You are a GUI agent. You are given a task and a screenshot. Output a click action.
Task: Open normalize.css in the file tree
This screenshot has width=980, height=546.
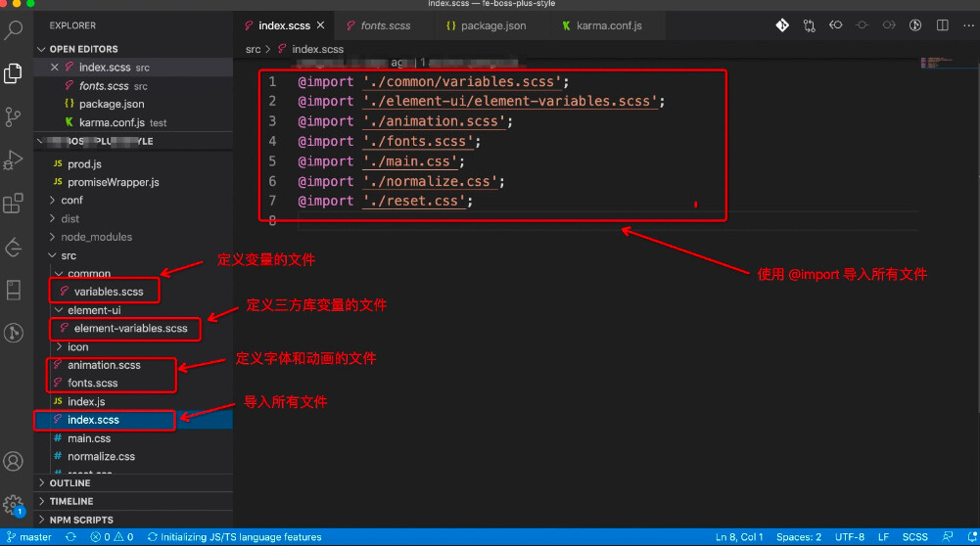(x=101, y=457)
